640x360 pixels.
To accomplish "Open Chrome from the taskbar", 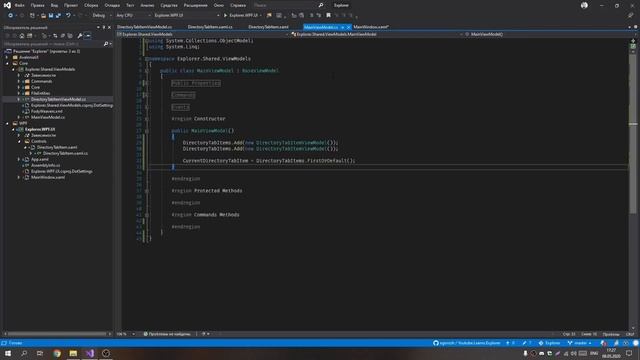I will click(57, 353).
